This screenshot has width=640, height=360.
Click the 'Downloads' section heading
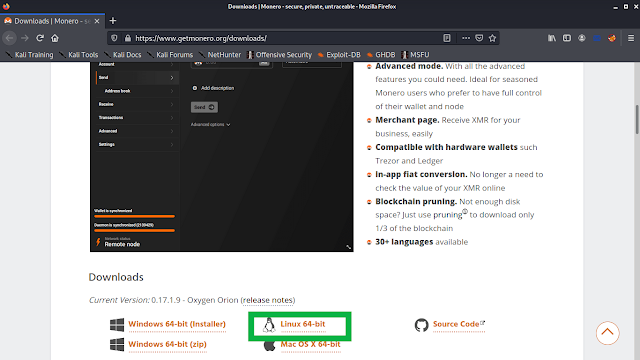pyautogui.click(x=116, y=277)
